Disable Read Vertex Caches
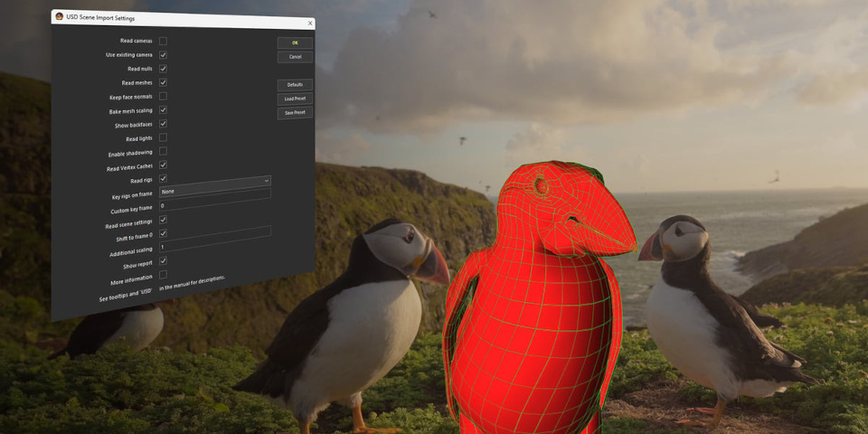Viewport: 868px width, 434px height. pos(163,165)
